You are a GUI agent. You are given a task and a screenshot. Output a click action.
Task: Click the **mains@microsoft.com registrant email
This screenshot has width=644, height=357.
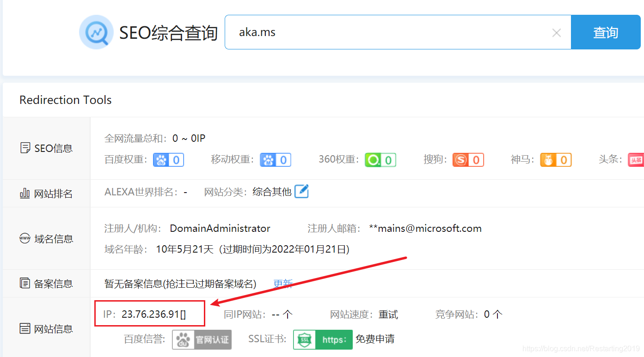tap(425, 229)
